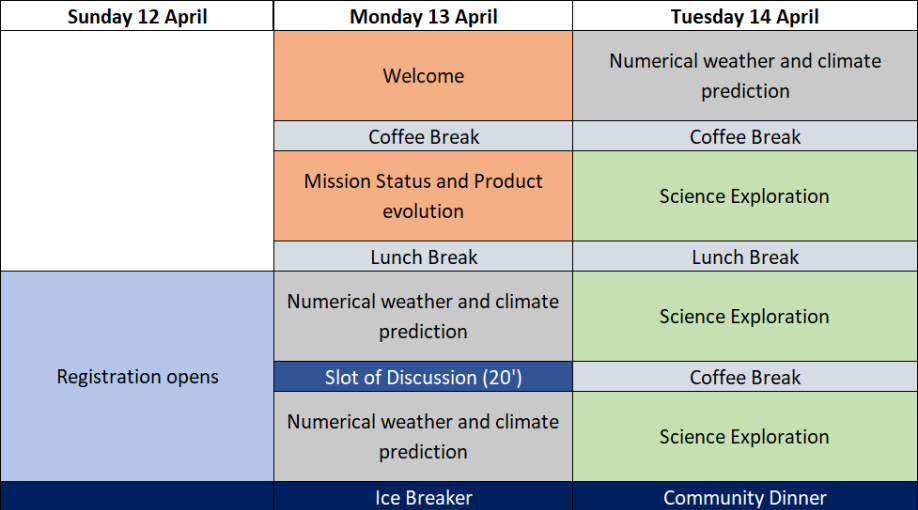The image size is (918, 510).
Task: Click the Community Dinner cell
Action: 745,497
